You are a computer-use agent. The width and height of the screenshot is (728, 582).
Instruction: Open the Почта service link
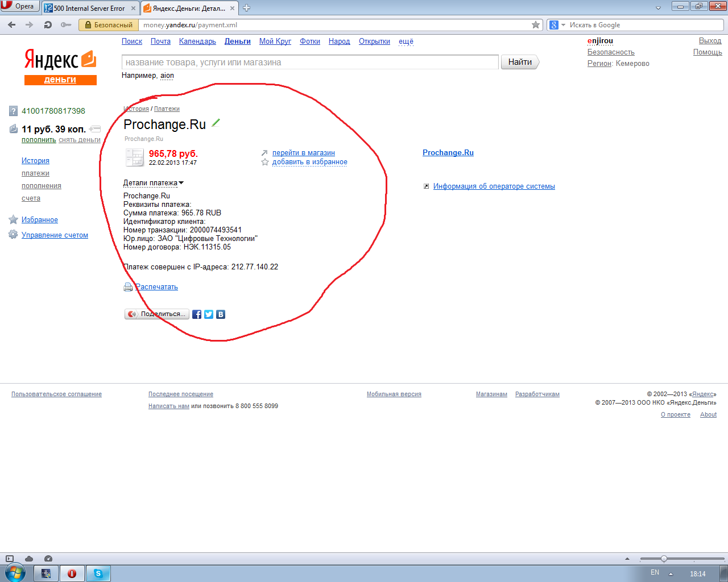[160, 41]
